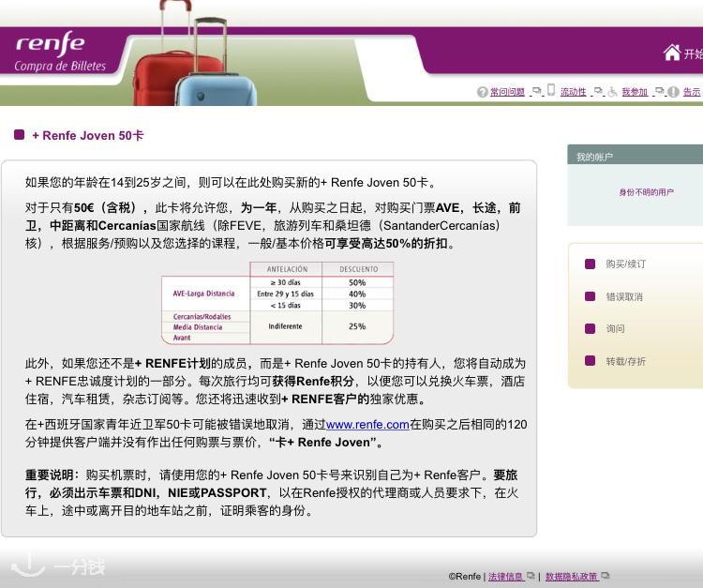Click the purple bullet beside 购买/续订

[x=590, y=264]
